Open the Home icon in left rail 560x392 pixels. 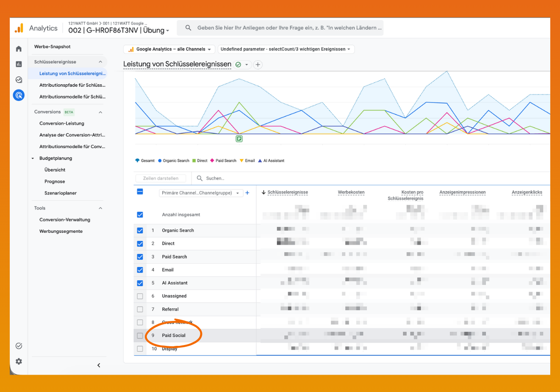coord(19,49)
